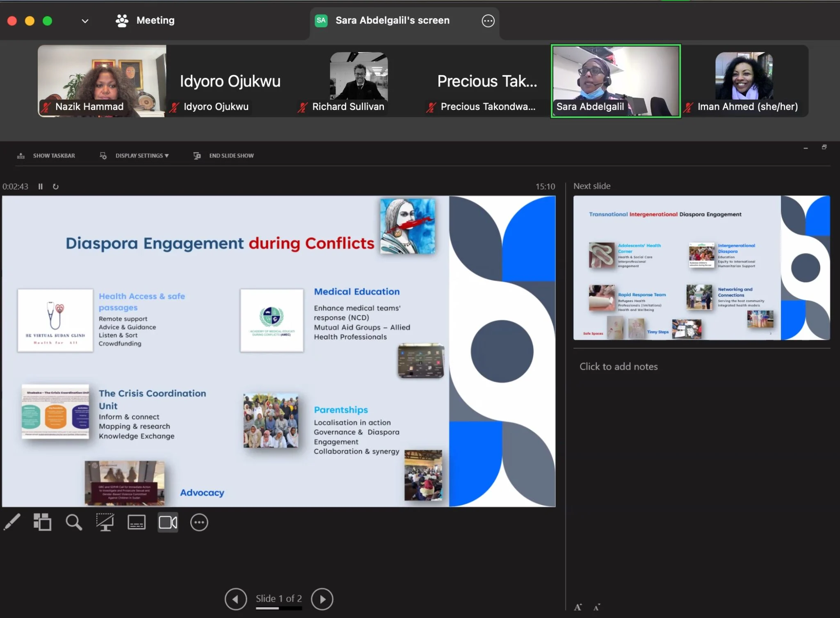Screen dimensions: 840x618
Task: Toggle black or unblack slideshow icon
Action: 105,522
